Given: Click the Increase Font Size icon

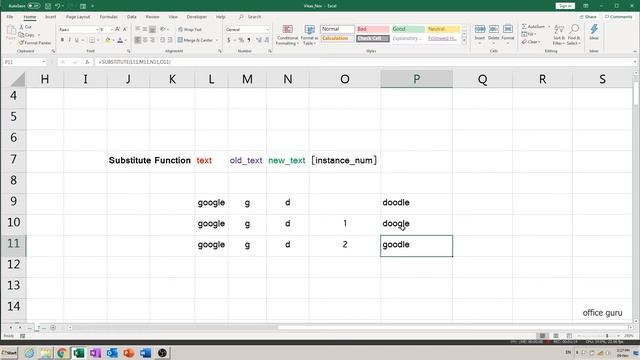Looking at the screenshot, I should pyautogui.click(x=118, y=29).
